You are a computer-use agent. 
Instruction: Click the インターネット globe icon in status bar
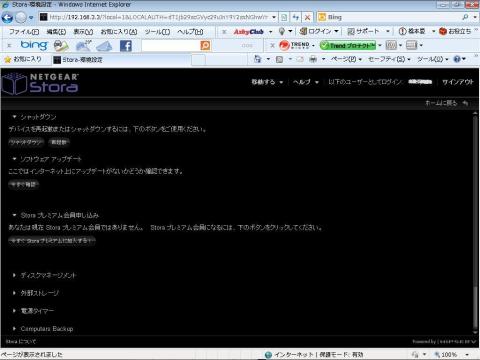tap(268, 355)
